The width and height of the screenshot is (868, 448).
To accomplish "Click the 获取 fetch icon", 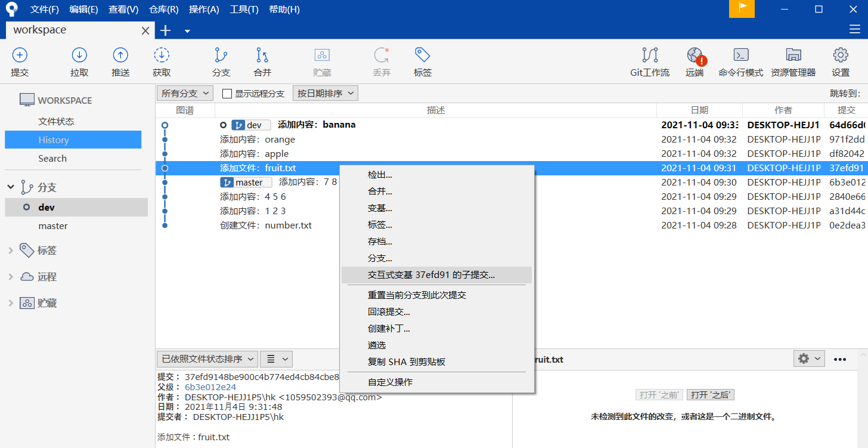I will [x=161, y=61].
